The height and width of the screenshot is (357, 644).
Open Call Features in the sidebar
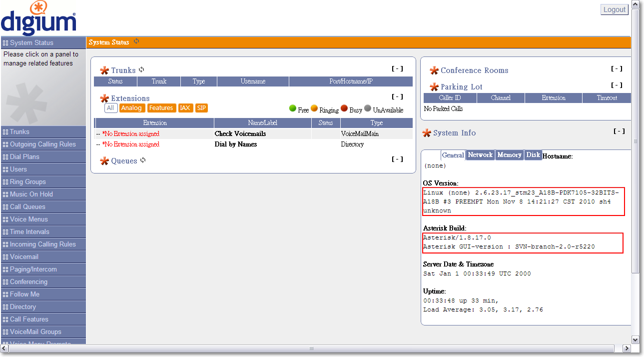coord(43,319)
